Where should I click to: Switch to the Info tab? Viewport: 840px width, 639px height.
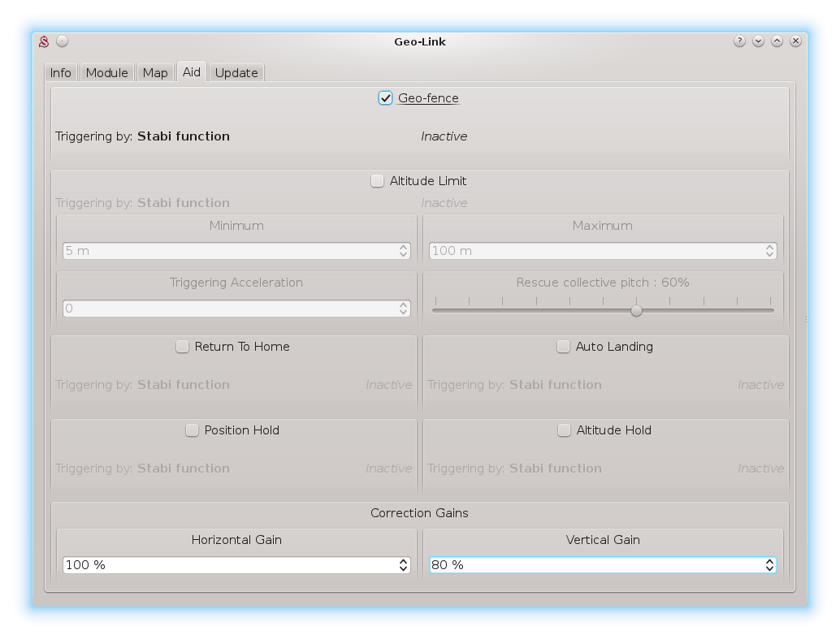pyautogui.click(x=61, y=73)
